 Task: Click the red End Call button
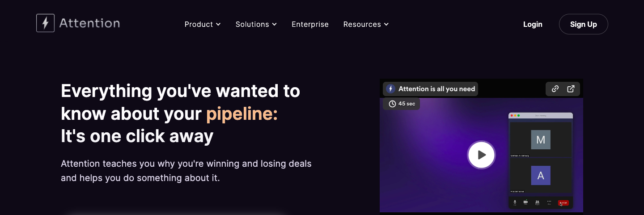[563, 202]
